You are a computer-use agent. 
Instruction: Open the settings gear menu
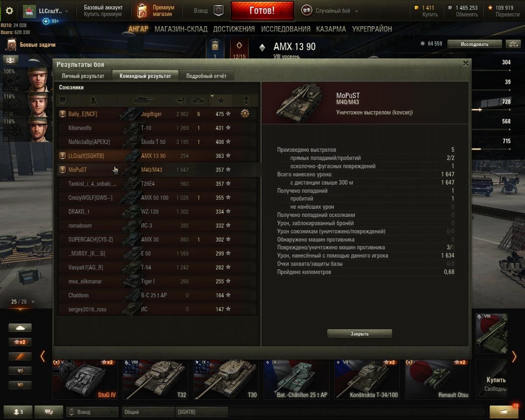pyautogui.click(x=9, y=11)
